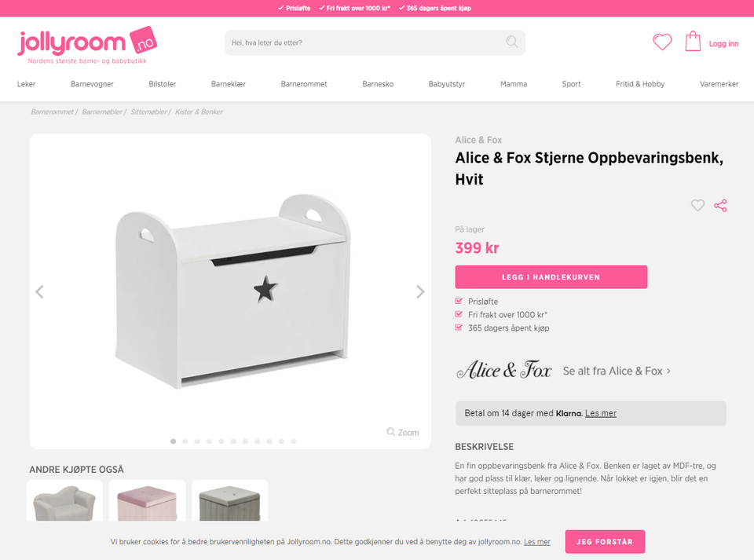
Task: Select the second image carousel dot
Action: pos(185,441)
